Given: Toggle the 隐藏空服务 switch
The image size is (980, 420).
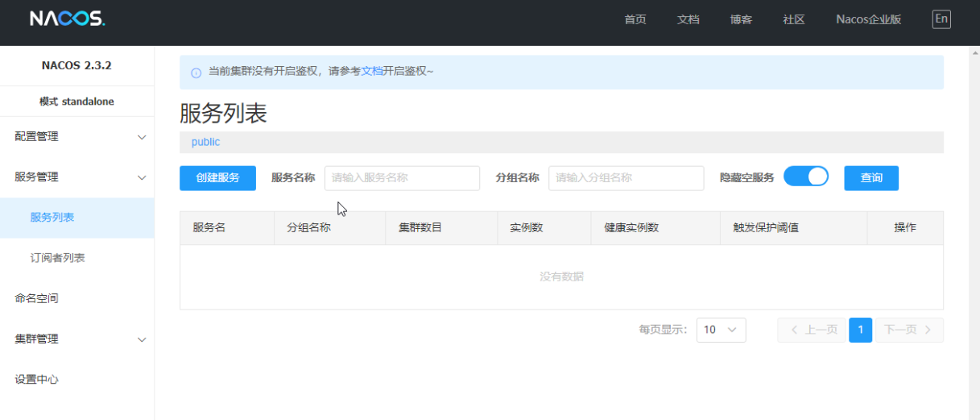Looking at the screenshot, I should (x=805, y=177).
